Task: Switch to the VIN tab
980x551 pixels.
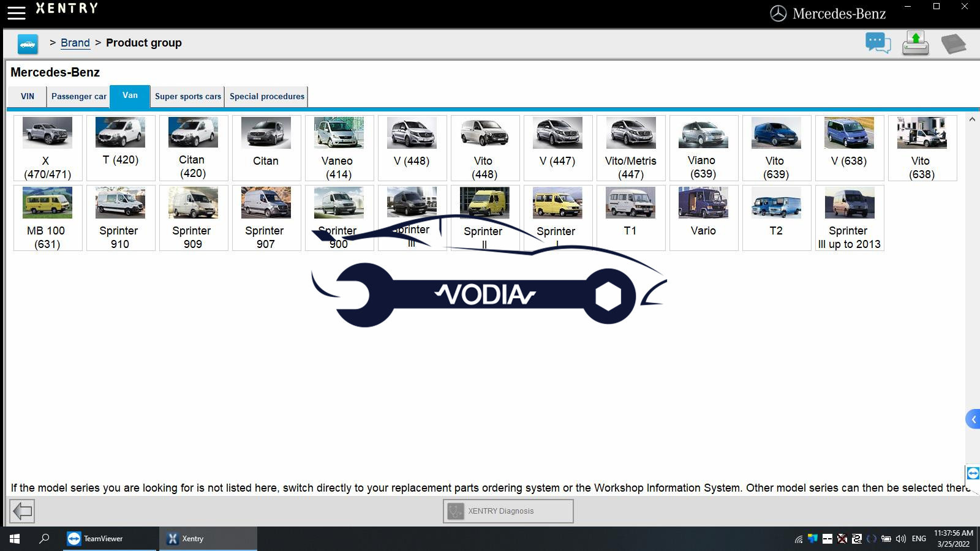Action: [28, 97]
